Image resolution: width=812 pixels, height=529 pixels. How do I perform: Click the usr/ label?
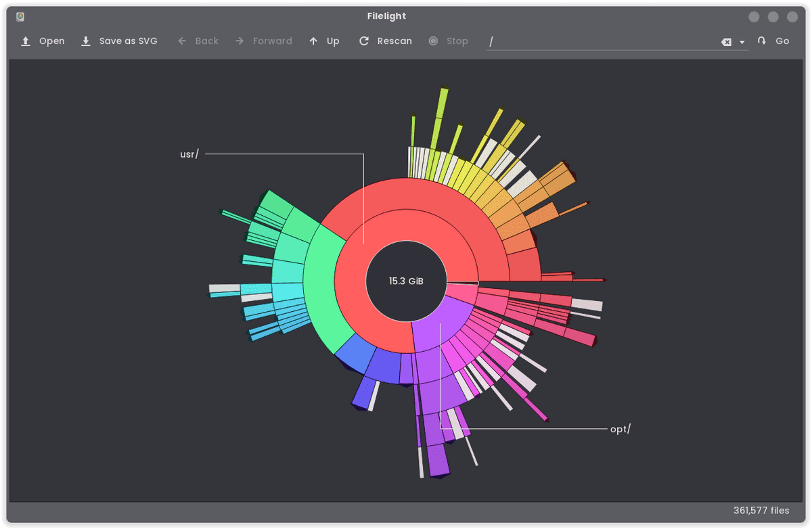click(x=189, y=154)
